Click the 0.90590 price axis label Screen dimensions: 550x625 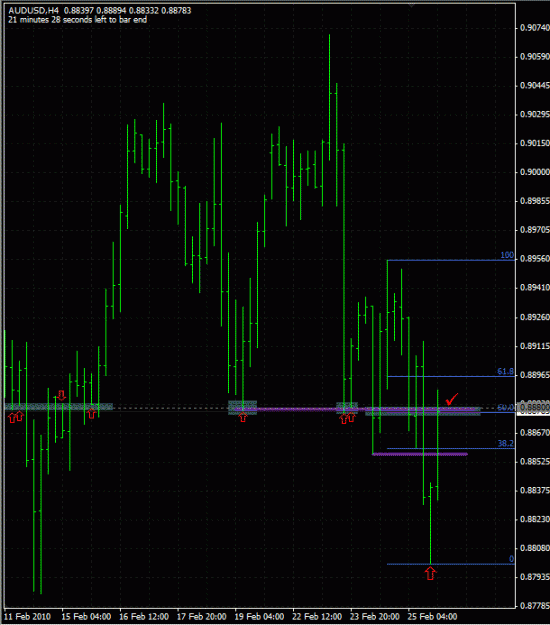click(x=535, y=57)
